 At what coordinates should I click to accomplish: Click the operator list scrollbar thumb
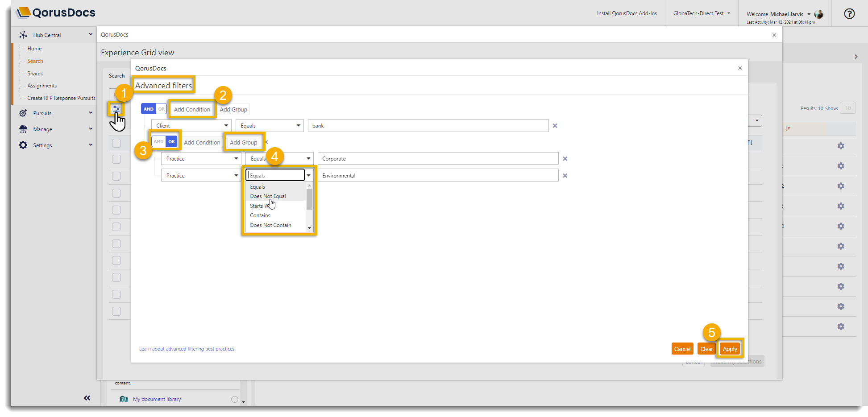tap(309, 199)
